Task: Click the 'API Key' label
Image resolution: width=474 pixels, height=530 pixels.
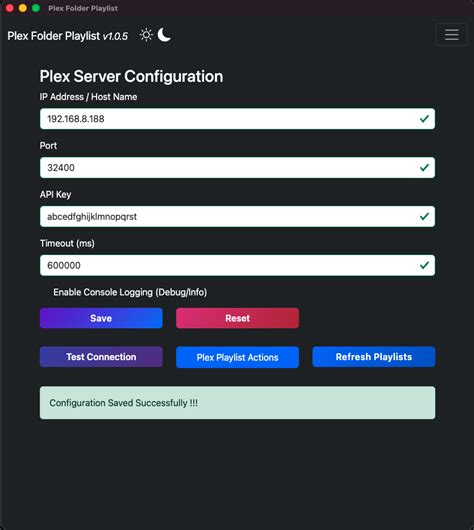Action: coord(55,195)
